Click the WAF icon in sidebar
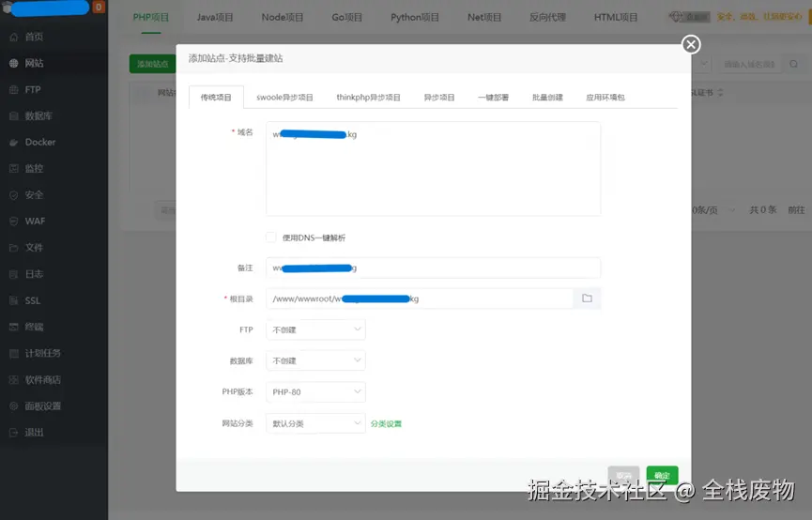The image size is (812, 520). click(14, 222)
